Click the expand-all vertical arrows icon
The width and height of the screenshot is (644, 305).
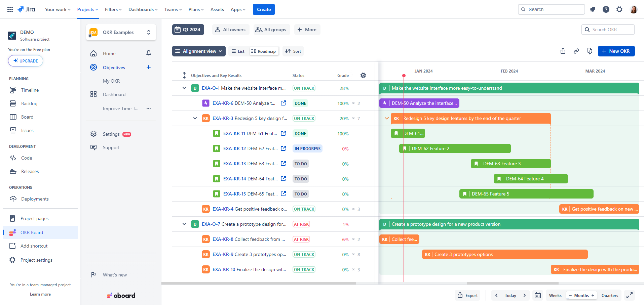[x=184, y=75]
